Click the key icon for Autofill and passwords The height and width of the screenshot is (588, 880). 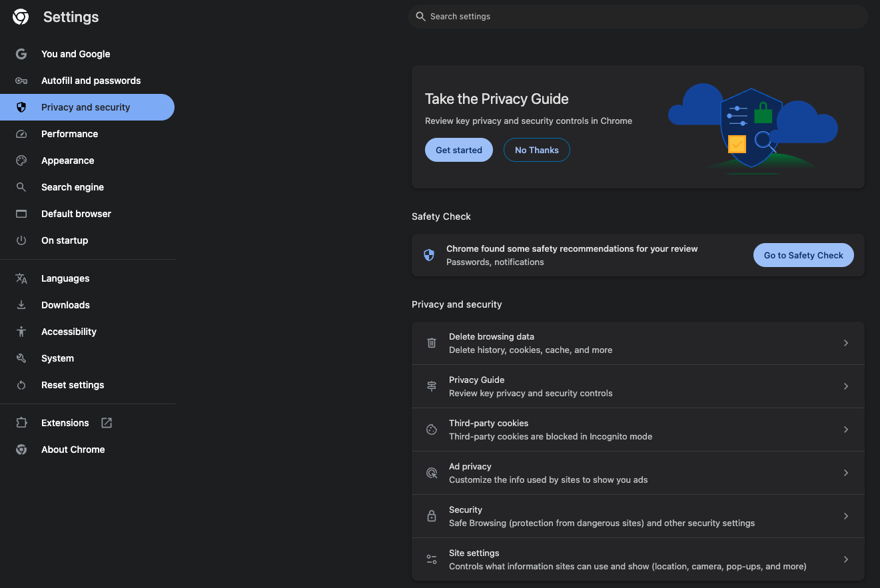[21, 81]
